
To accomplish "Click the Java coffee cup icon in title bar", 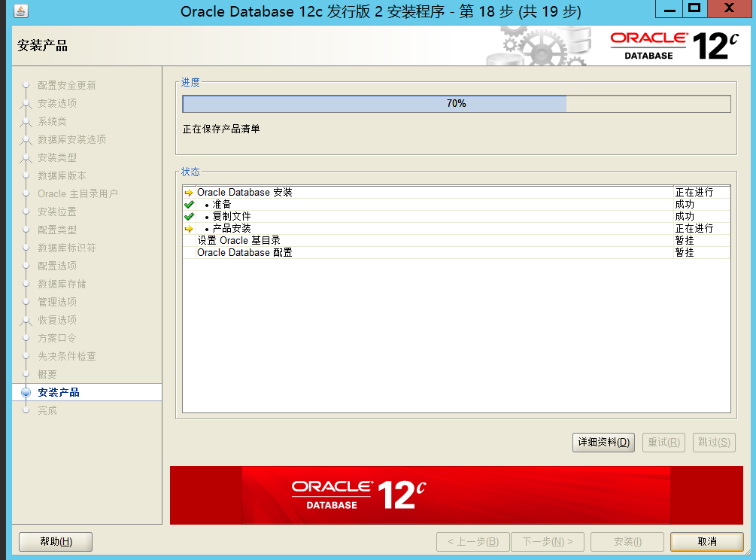I will click(x=22, y=11).
